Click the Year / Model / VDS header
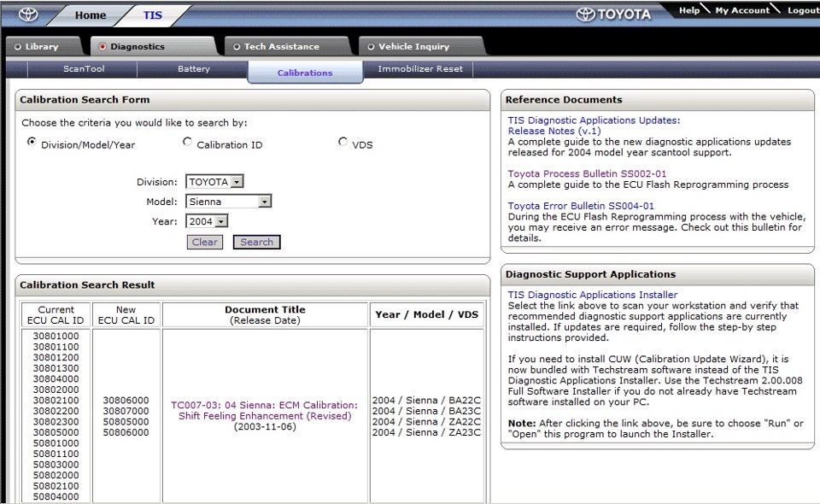 click(x=427, y=314)
